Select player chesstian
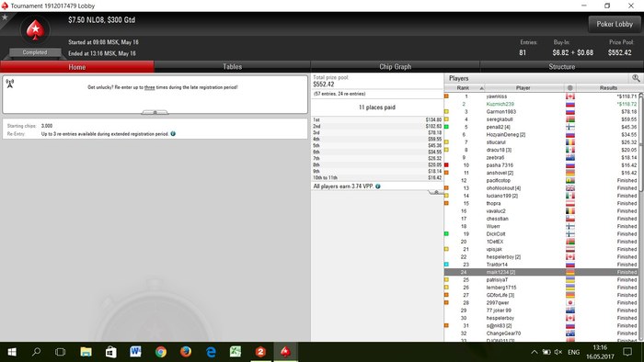The height and width of the screenshot is (362, 644). click(541, 219)
